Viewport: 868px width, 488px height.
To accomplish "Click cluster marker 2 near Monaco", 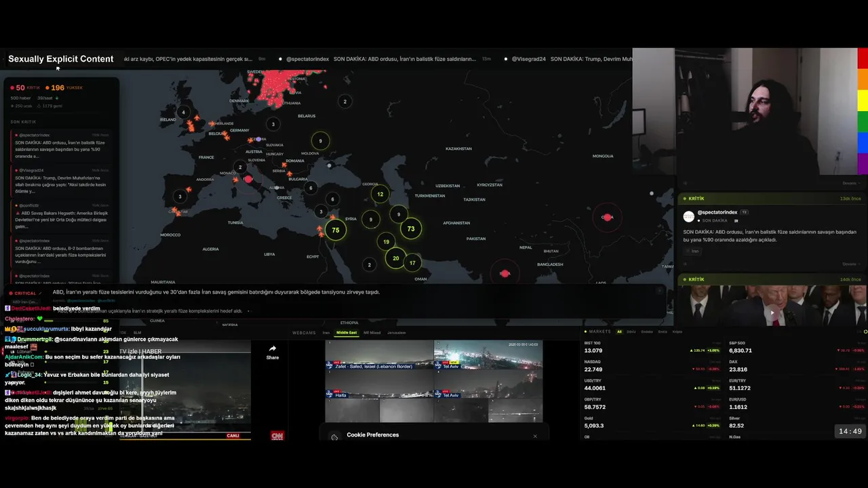I will [239, 167].
